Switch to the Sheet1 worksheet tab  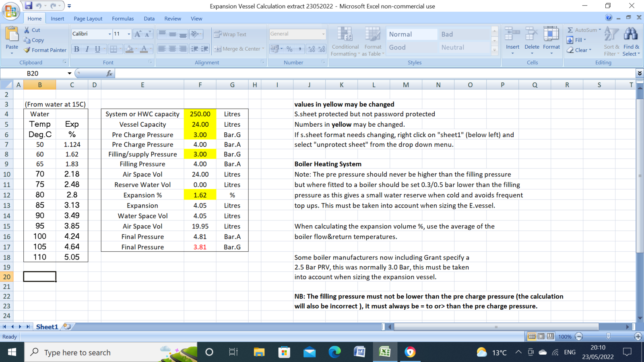tap(47, 327)
